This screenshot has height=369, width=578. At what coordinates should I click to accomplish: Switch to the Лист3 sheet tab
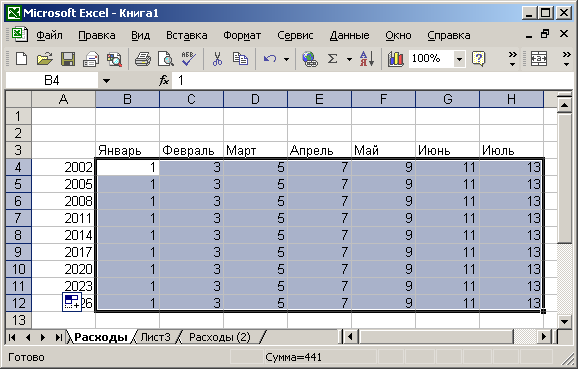(156, 337)
